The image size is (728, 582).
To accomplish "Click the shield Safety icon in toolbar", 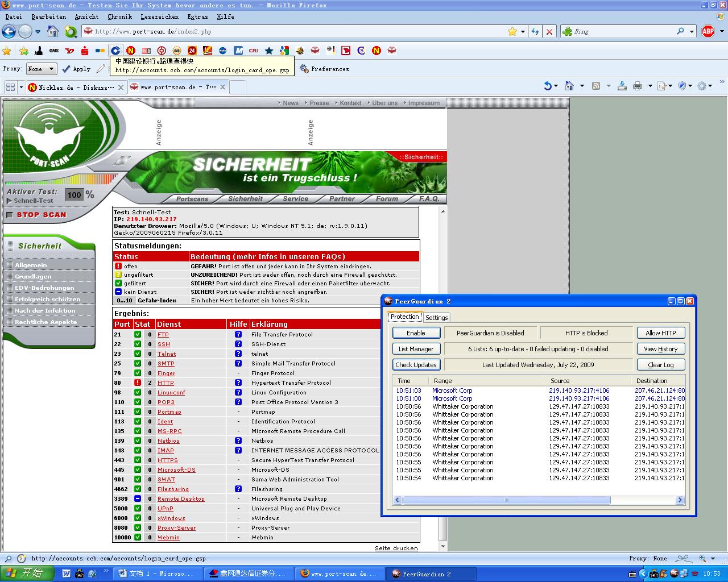I will [x=682, y=86].
